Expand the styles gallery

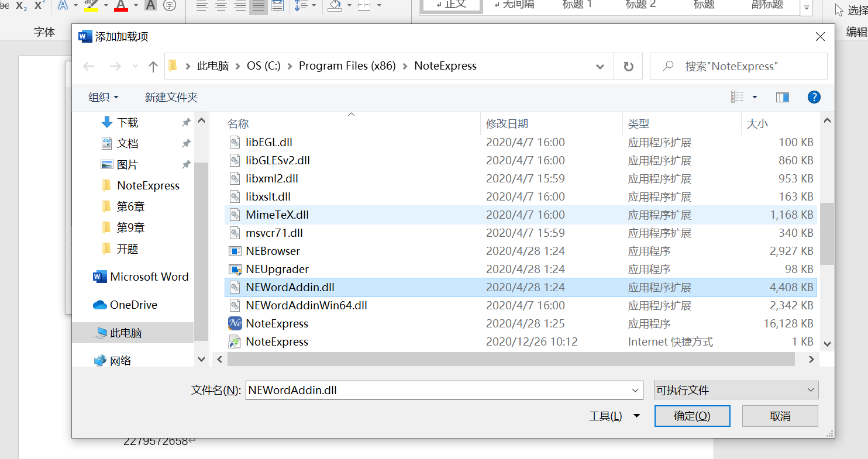[x=807, y=8]
